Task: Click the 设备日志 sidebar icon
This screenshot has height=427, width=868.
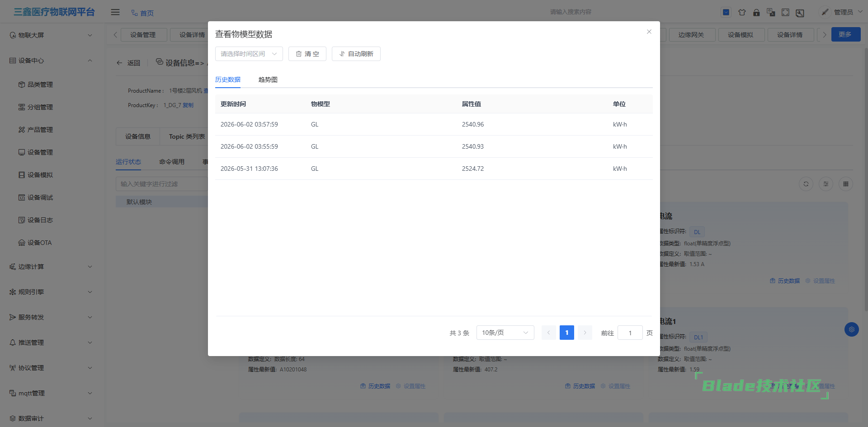Action: click(22, 220)
